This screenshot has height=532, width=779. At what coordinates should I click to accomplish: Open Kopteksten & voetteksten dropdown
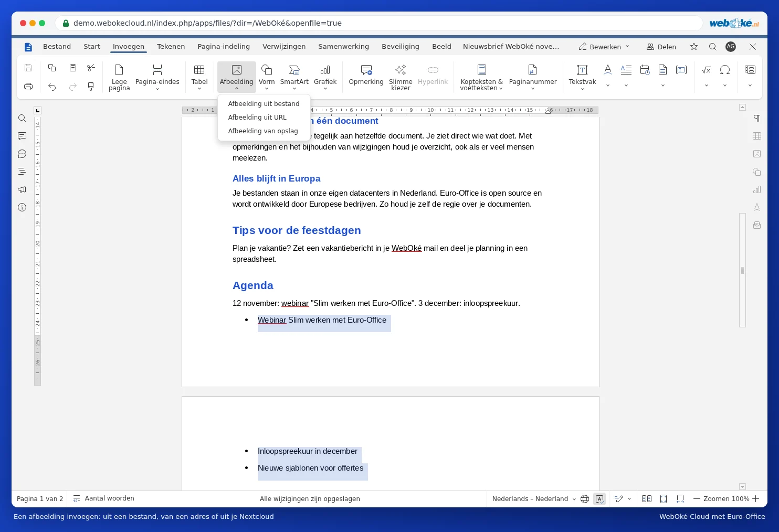click(x=481, y=77)
